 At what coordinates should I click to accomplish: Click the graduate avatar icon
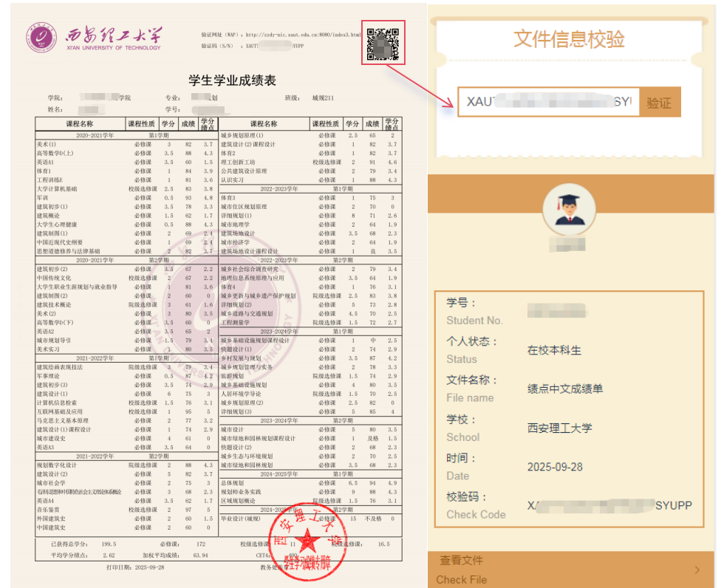[x=565, y=208]
